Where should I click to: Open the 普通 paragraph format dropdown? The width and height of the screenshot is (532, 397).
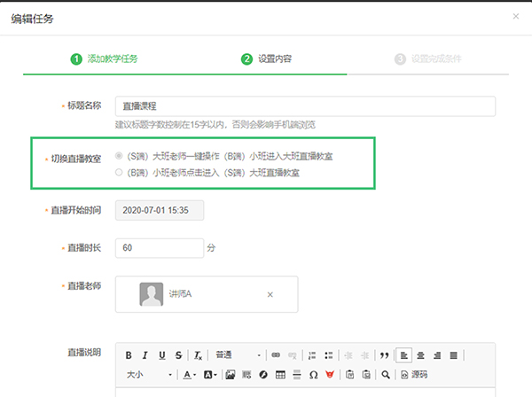coord(238,355)
